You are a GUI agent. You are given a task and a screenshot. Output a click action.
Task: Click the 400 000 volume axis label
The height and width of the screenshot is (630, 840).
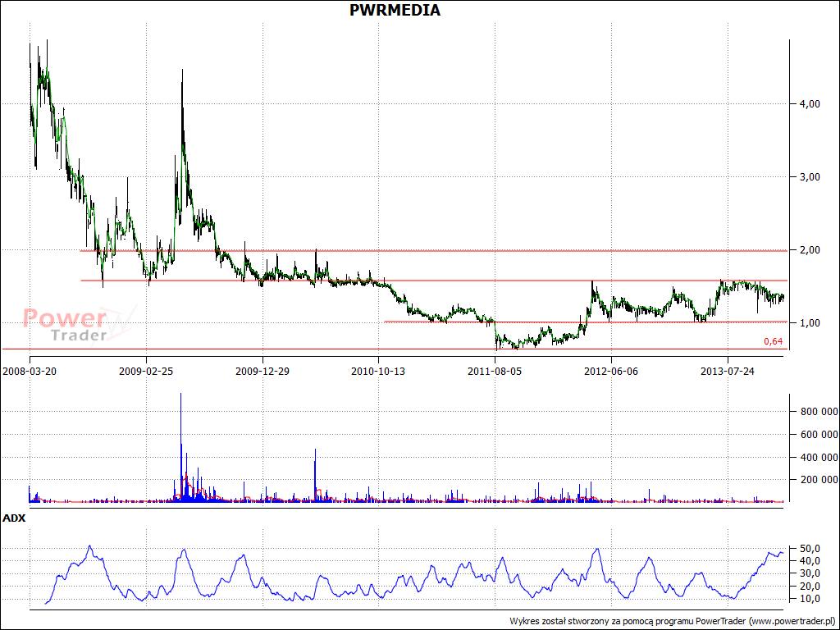coord(819,457)
